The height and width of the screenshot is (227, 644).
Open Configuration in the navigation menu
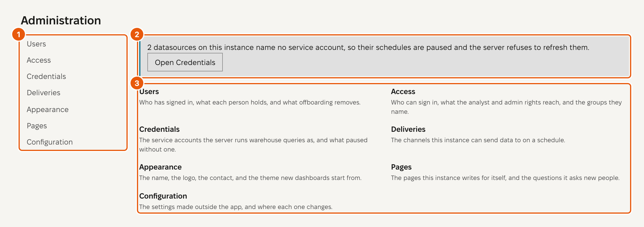50,142
